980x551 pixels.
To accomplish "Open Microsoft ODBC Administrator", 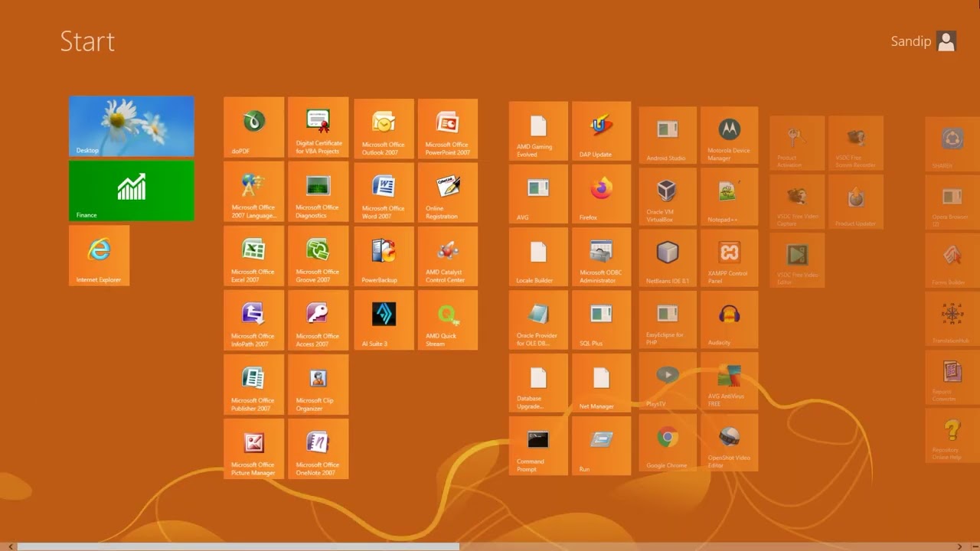I will 602,257.
